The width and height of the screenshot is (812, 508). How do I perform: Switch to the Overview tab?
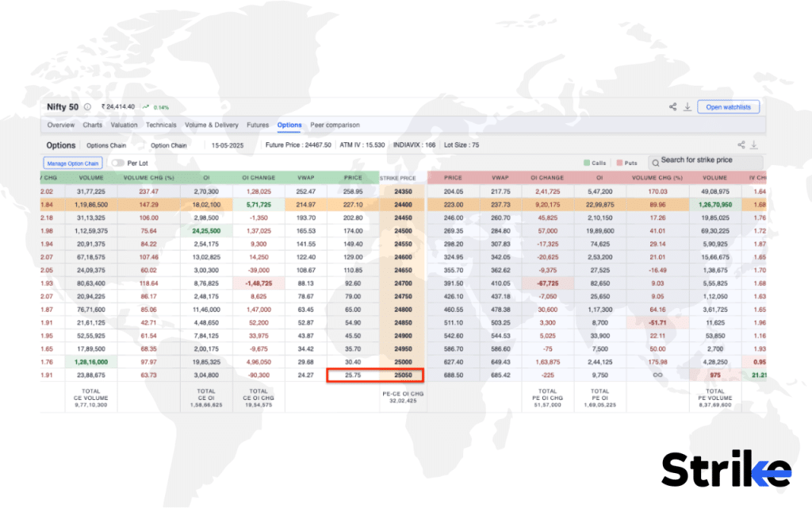[61, 125]
